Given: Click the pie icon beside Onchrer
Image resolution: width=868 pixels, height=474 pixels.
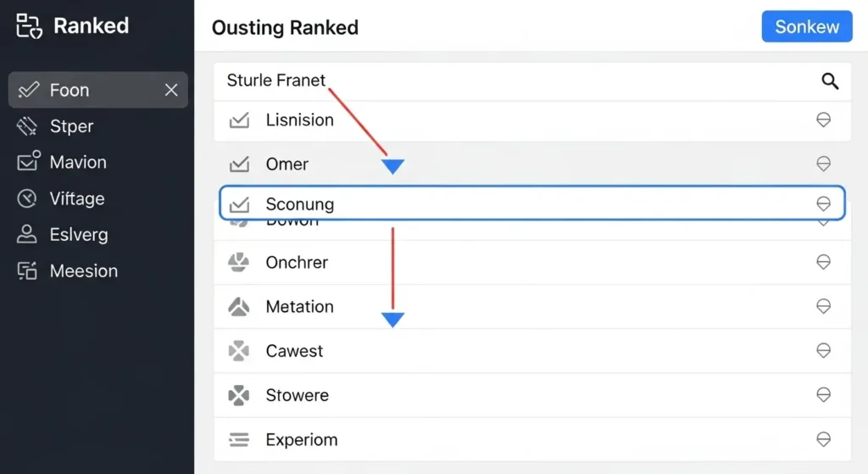Looking at the screenshot, I should [240, 263].
